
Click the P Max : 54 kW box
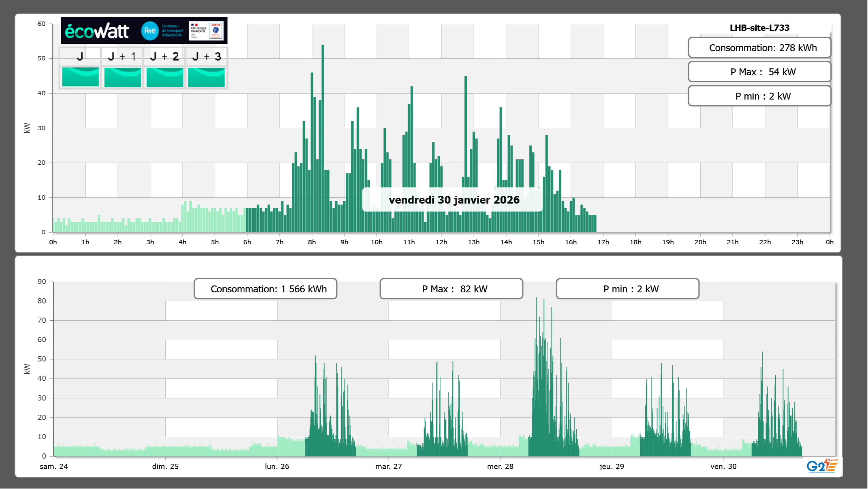(x=759, y=72)
